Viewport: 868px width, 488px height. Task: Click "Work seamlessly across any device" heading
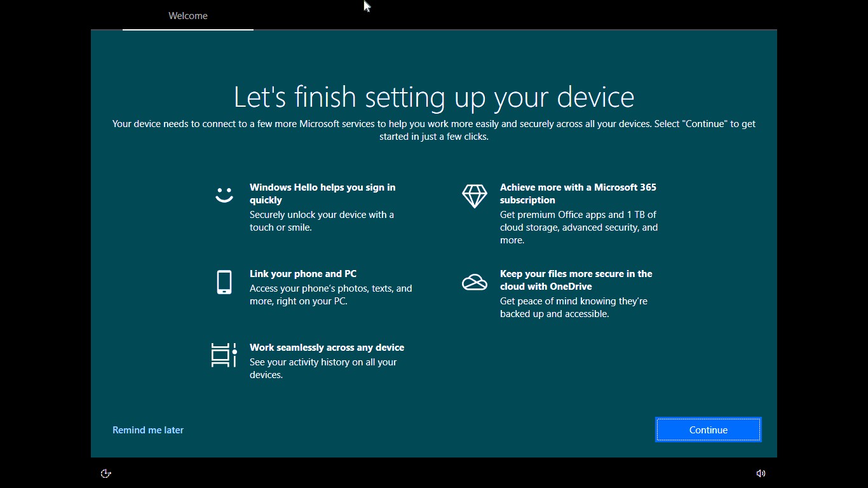(327, 348)
